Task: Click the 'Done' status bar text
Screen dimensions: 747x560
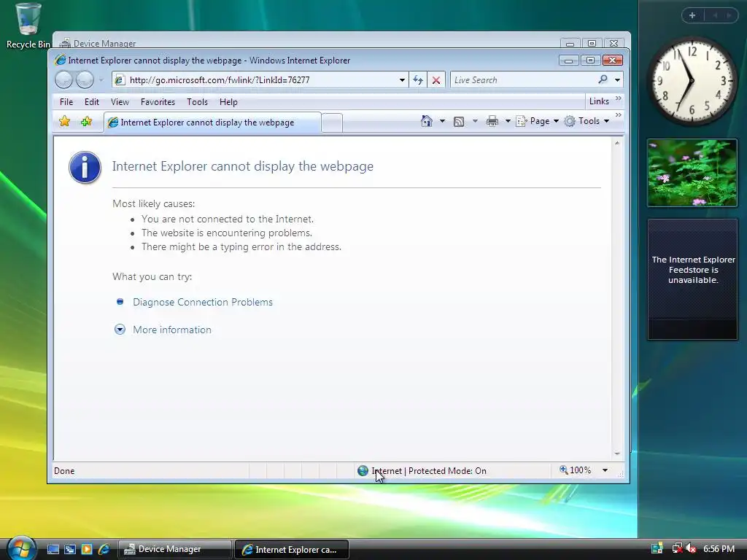Action: click(x=64, y=471)
